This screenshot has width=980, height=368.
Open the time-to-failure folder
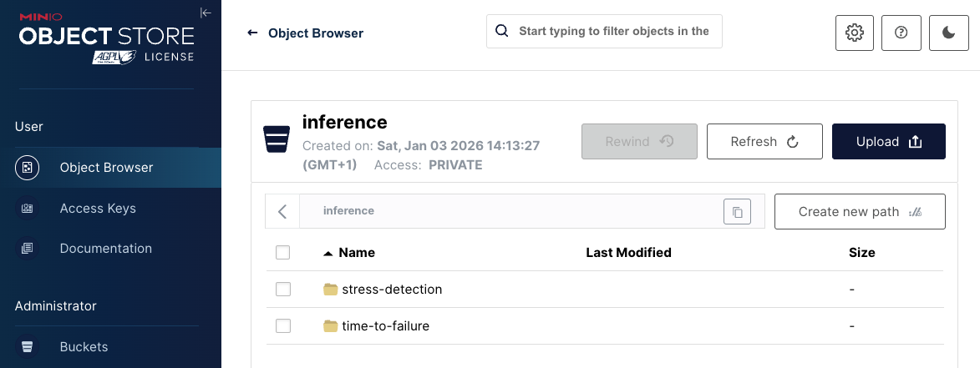[385, 326]
